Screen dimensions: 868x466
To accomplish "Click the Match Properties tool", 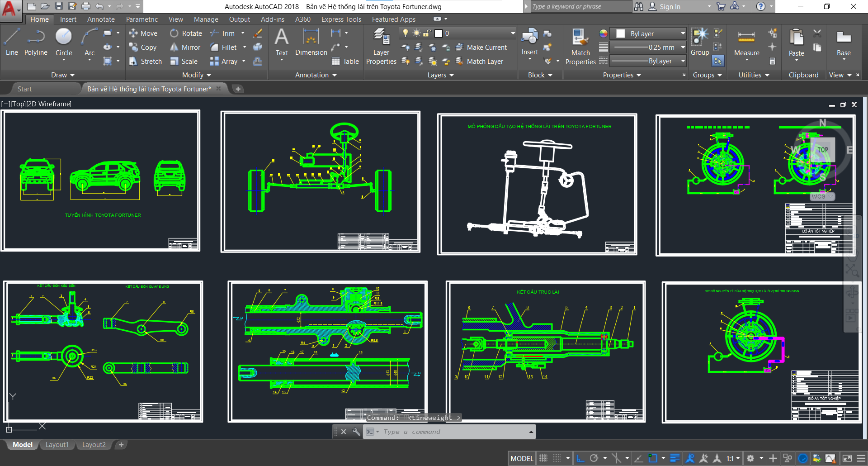I will 580,47.
